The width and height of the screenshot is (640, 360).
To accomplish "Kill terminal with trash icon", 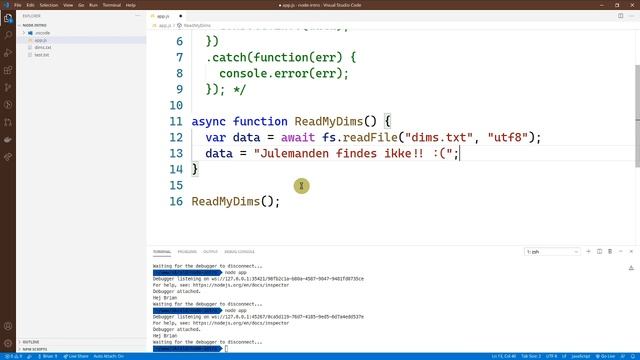I will click(610, 251).
